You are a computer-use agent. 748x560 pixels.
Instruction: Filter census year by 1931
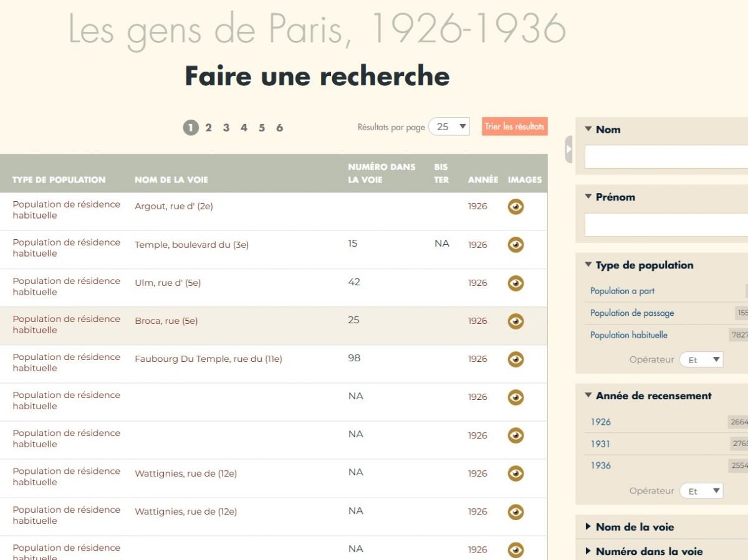[x=600, y=444]
